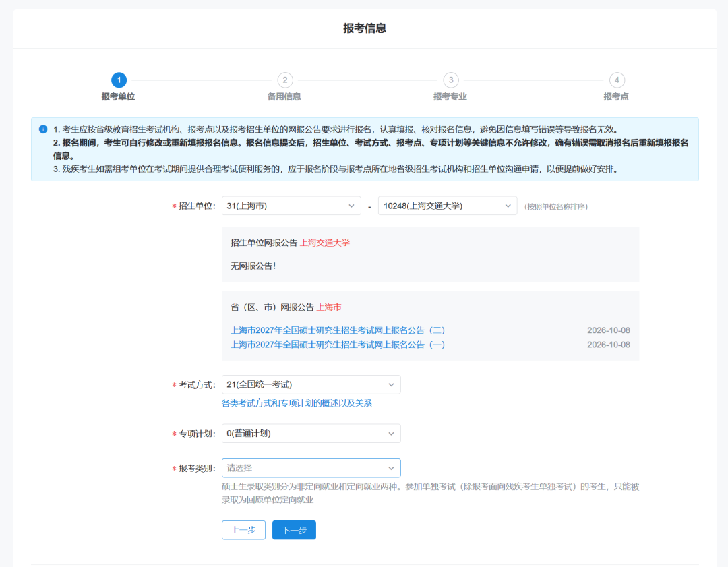Click step 3 circle 报考专业
The width and height of the screenshot is (728, 567).
tap(451, 80)
